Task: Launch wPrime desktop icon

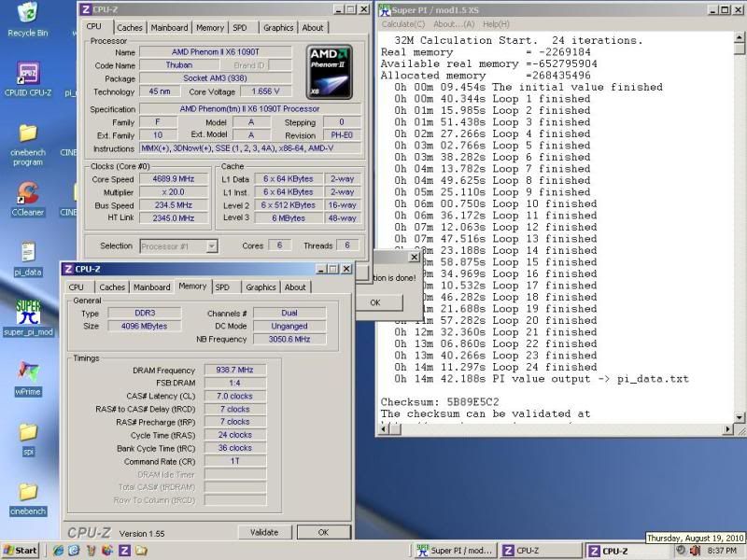Action: pos(28,379)
